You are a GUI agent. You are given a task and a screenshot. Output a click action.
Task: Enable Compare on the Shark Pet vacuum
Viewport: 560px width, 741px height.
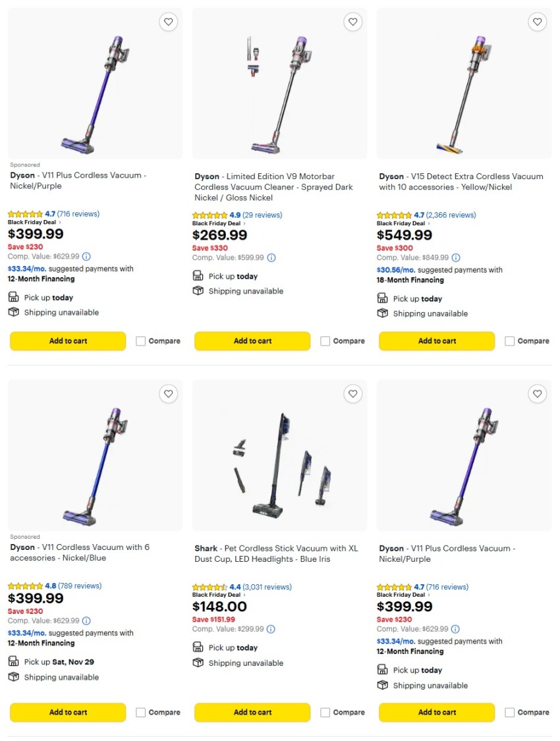point(324,712)
